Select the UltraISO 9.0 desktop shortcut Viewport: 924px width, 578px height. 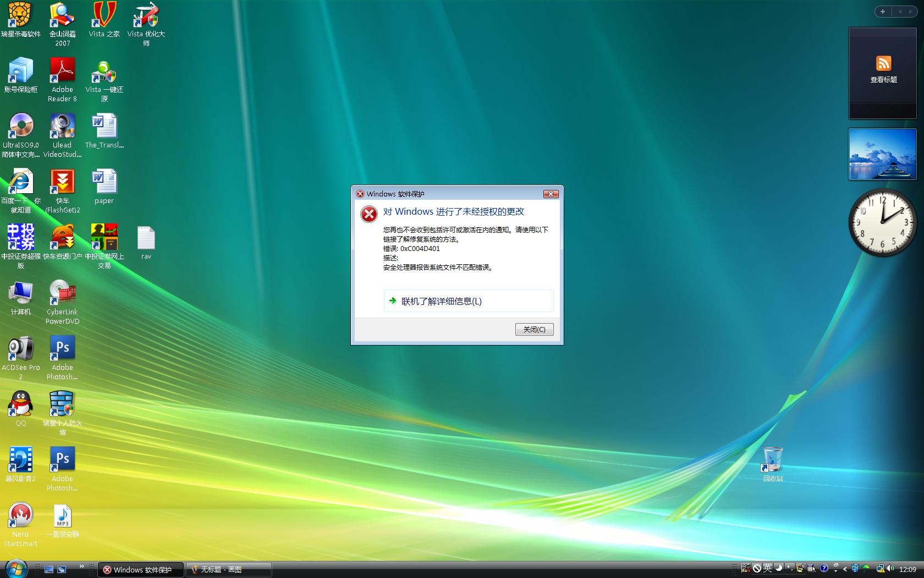[x=21, y=136]
